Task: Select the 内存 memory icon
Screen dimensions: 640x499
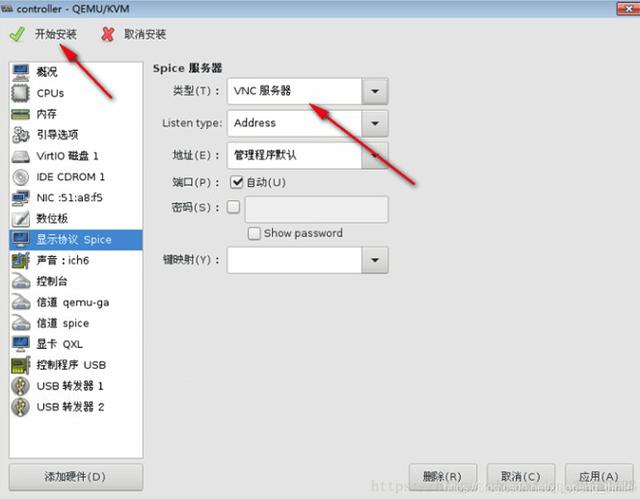Action: click(21, 114)
